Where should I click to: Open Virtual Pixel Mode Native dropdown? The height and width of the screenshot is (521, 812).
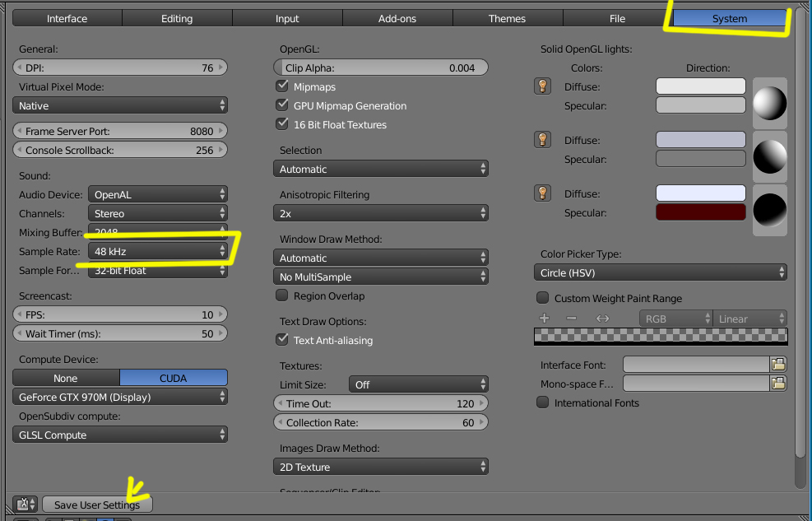(x=120, y=105)
